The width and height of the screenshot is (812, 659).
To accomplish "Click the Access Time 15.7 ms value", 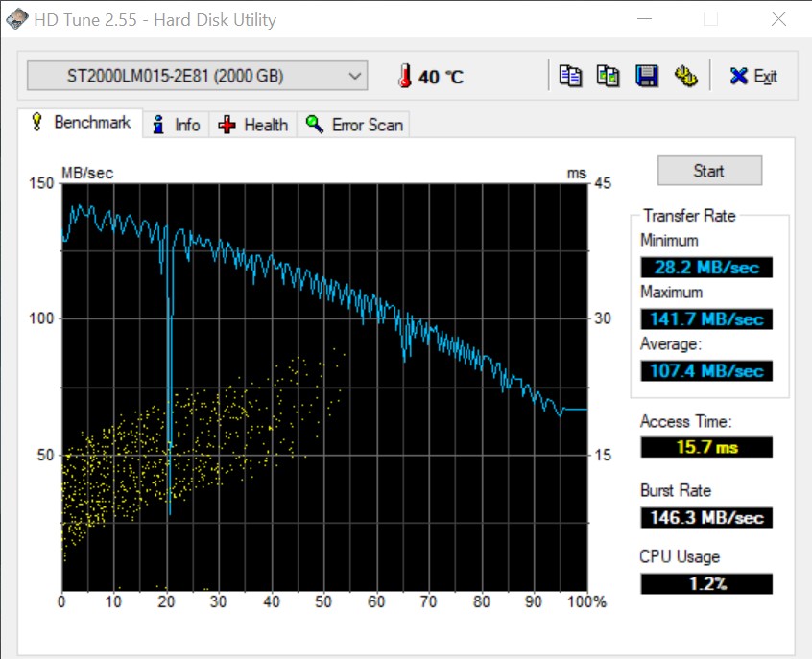I will pyautogui.click(x=705, y=447).
